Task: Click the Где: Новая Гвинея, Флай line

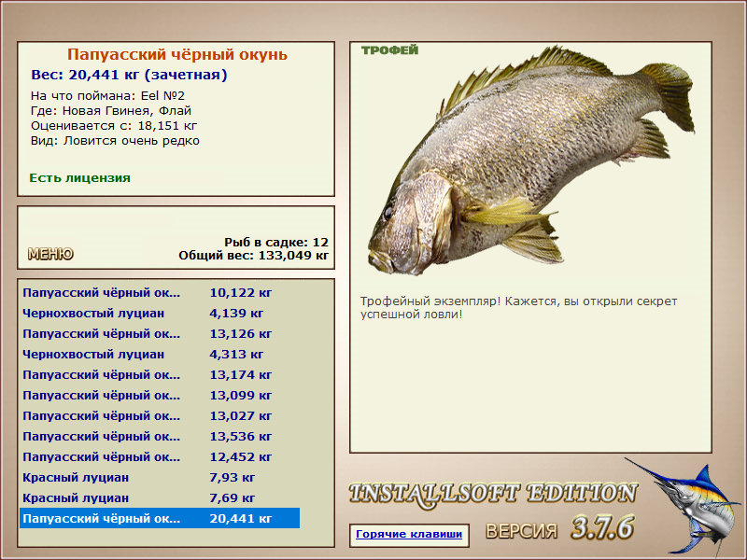Action: [111, 111]
